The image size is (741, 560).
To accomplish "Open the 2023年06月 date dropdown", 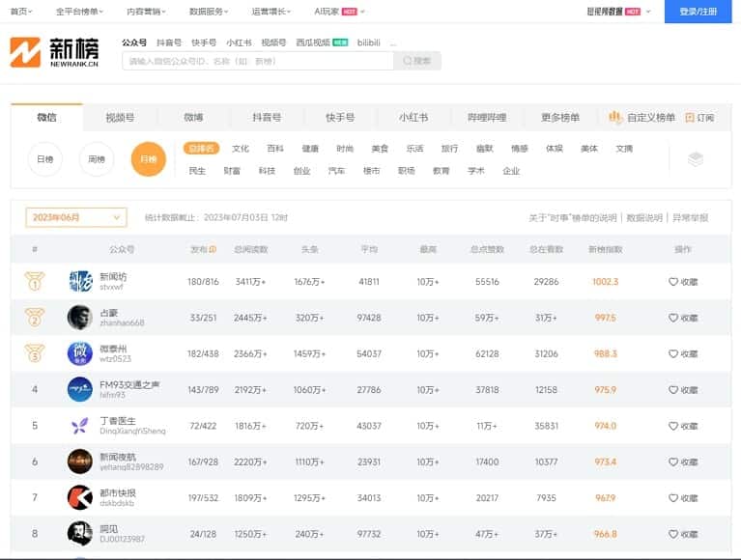I will pyautogui.click(x=75, y=217).
